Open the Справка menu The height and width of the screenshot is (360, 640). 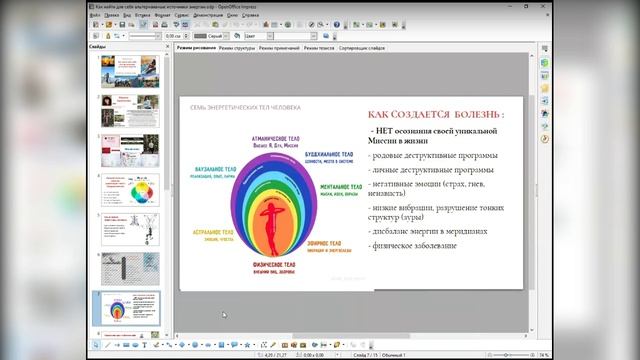pyautogui.click(x=250, y=15)
